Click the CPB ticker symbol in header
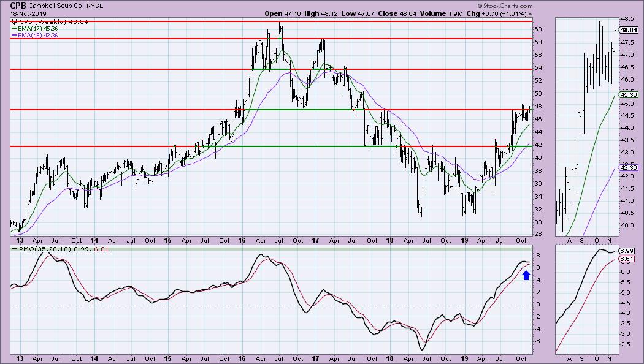Image resolution: width=644 pixels, height=364 pixels. click(18, 6)
